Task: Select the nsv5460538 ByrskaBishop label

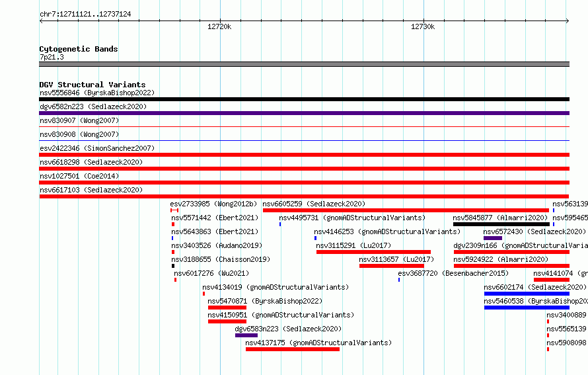Action: pyautogui.click(x=536, y=301)
